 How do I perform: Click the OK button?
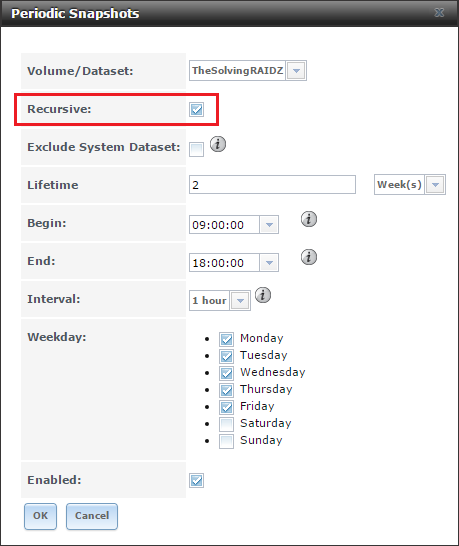tap(40, 516)
